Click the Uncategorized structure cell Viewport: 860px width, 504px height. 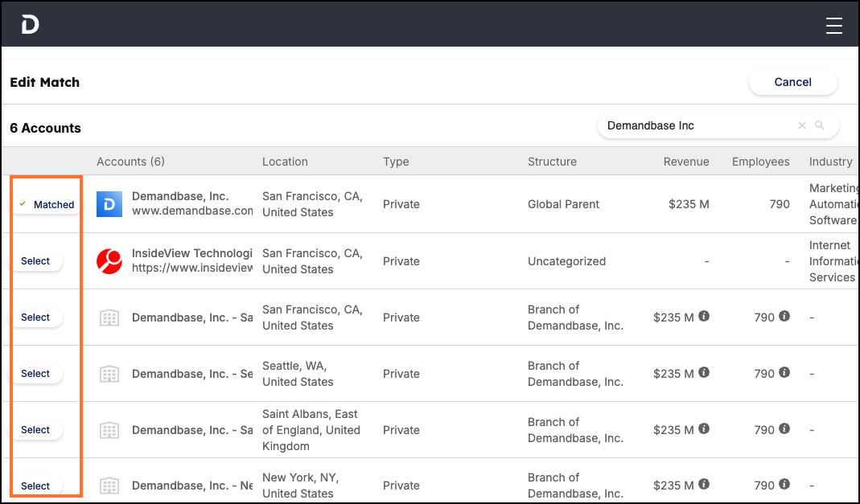tap(566, 261)
